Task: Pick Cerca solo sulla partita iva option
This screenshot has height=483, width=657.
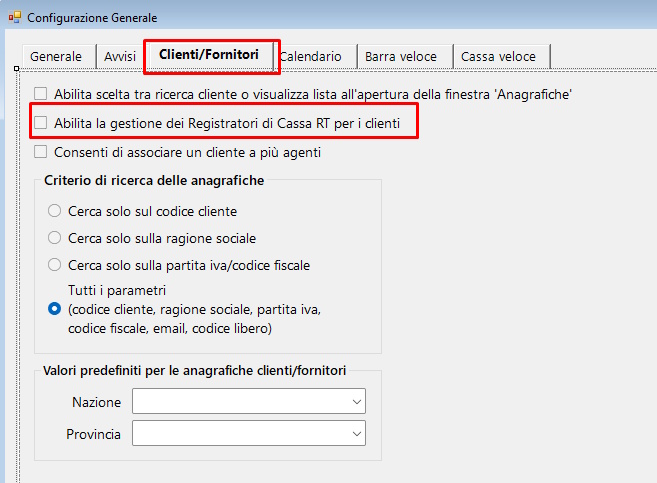Action: pyautogui.click(x=54, y=265)
